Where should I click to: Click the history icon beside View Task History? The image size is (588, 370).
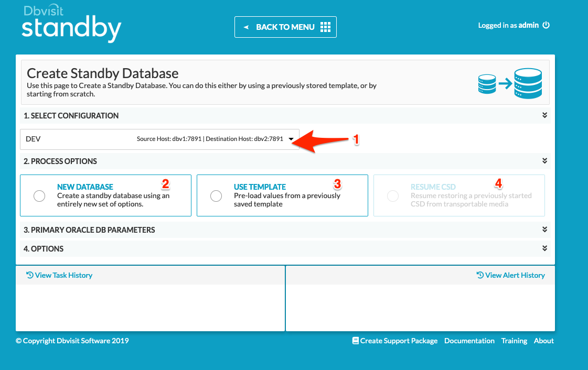[x=29, y=275]
